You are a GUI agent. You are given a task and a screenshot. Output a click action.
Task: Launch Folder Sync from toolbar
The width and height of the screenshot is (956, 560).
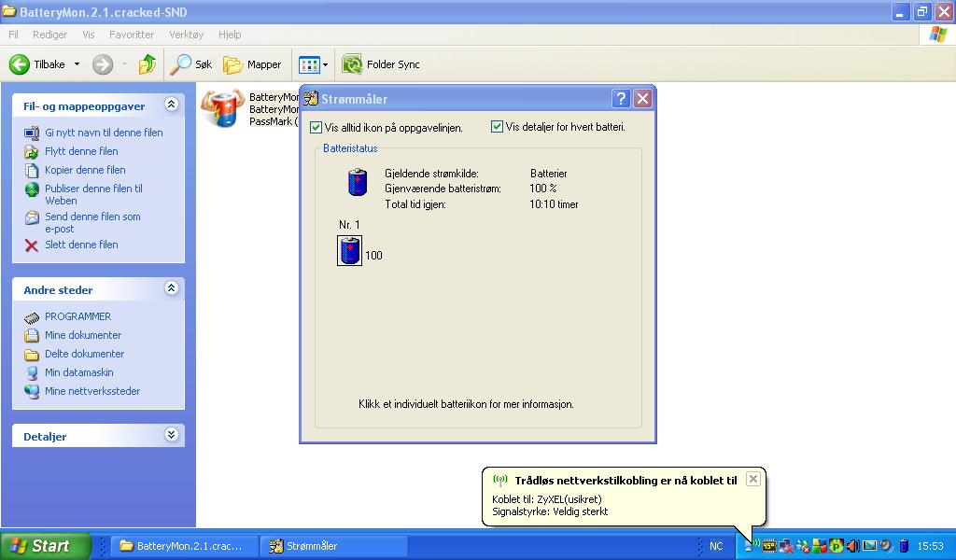[x=381, y=64]
